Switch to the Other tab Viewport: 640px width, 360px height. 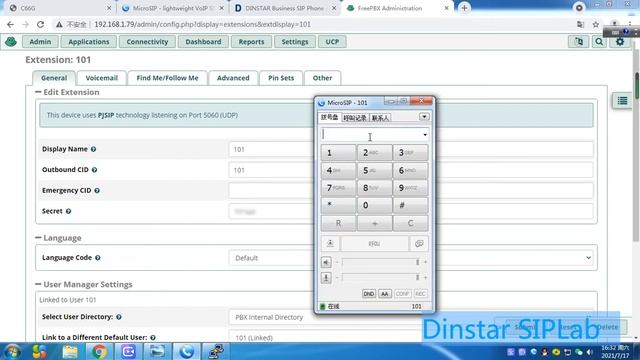pyautogui.click(x=322, y=78)
